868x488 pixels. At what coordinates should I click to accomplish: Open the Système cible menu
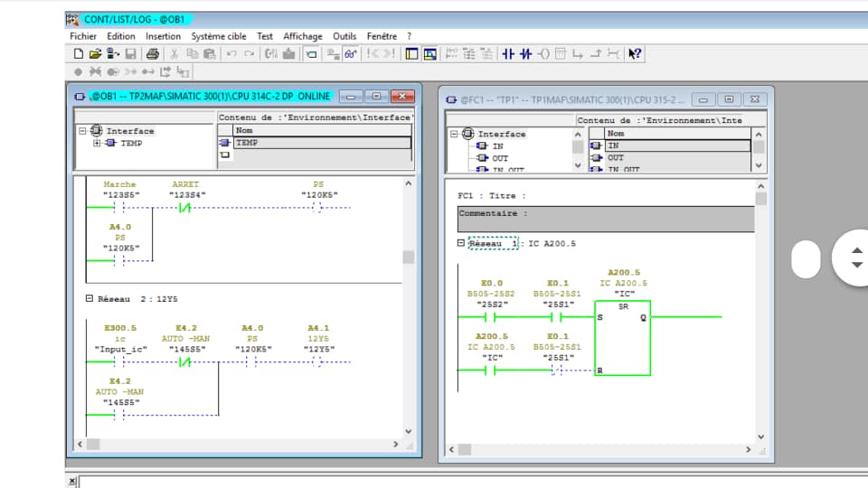[218, 36]
